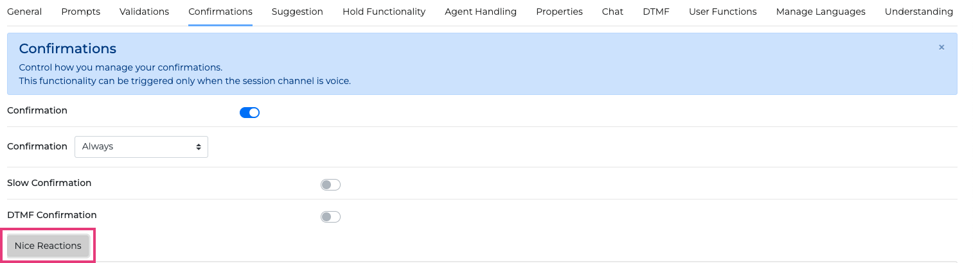
Task: Enable the Slow Confirmation switch
Action: (330, 185)
